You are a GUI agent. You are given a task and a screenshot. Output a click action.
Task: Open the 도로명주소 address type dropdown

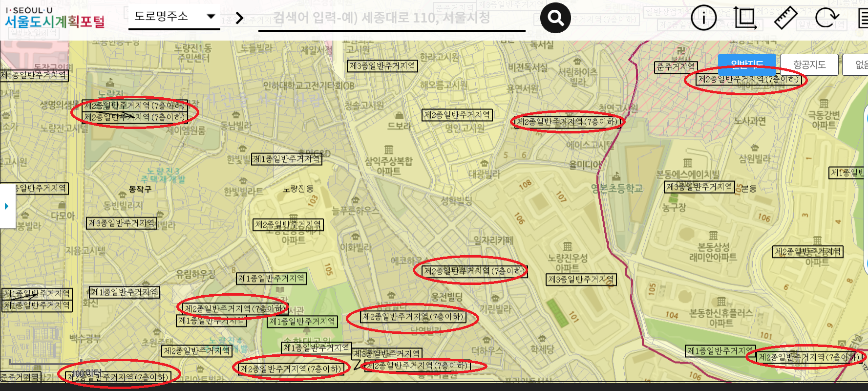(x=174, y=17)
